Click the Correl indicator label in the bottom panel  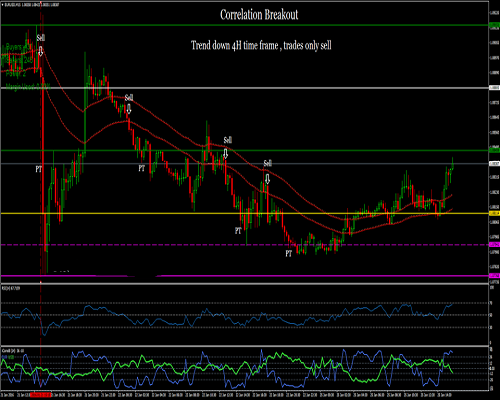coord(13,351)
